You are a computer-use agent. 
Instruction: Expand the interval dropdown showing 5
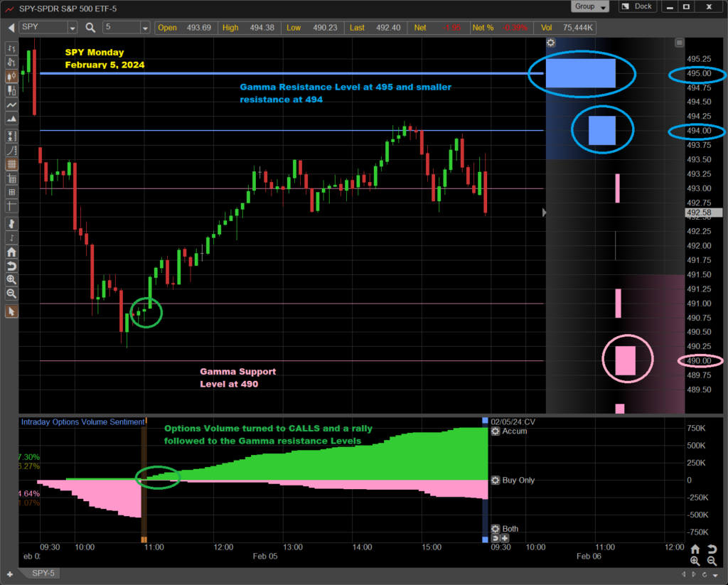pos(145,28)
